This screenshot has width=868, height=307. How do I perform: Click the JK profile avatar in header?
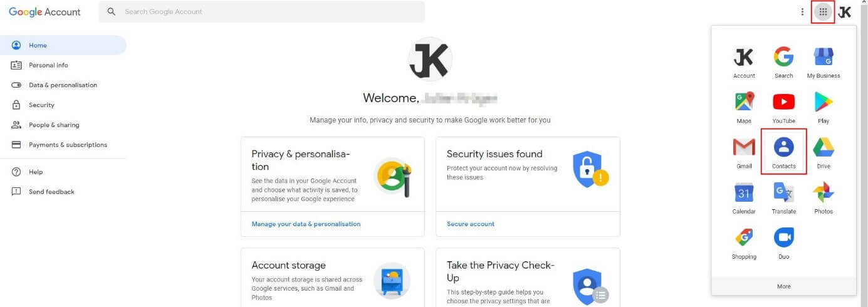point(845,12)
